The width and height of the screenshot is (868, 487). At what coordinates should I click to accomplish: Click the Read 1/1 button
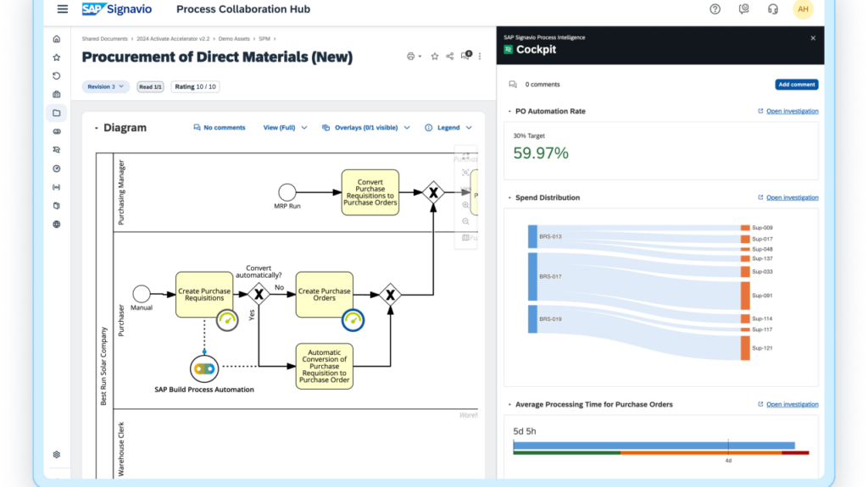(150, 87)
